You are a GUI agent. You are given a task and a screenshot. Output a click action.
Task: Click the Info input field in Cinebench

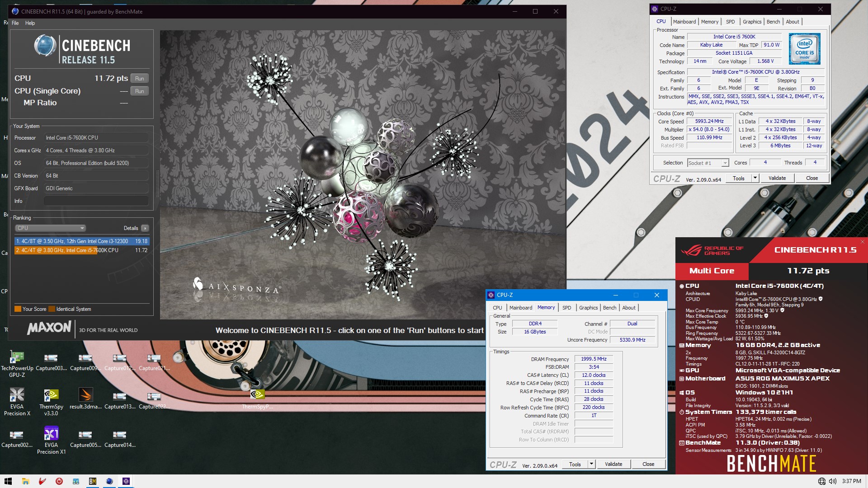click(96, 201)
